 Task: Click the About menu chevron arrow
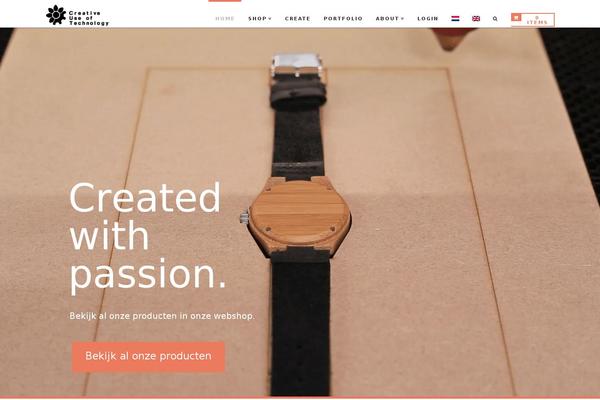pos(402,18)
